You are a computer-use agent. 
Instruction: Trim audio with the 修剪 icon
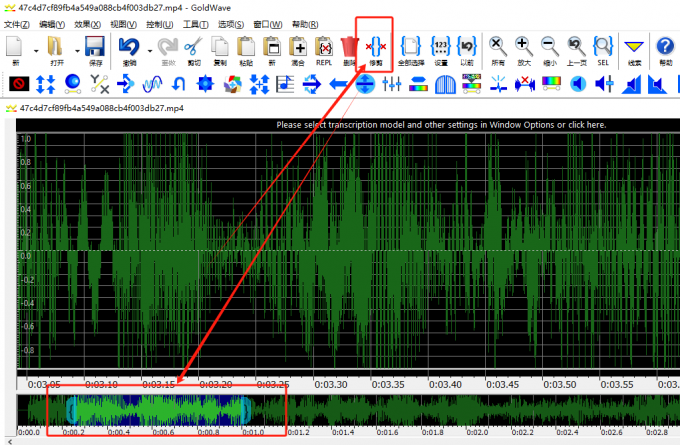(x=376, y=51)
